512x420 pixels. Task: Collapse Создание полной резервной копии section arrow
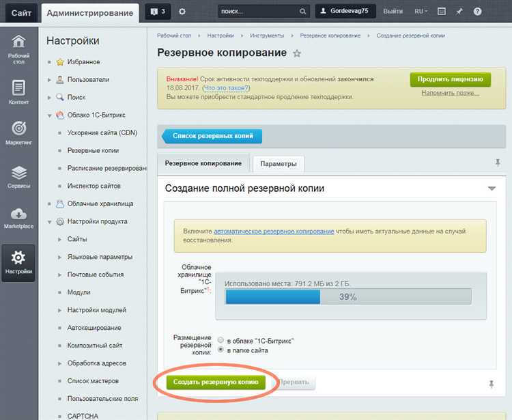(492, 188)
